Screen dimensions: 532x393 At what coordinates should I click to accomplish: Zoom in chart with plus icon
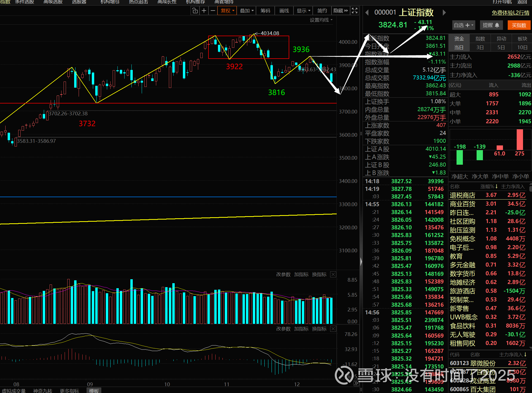(x=204, y=11)
